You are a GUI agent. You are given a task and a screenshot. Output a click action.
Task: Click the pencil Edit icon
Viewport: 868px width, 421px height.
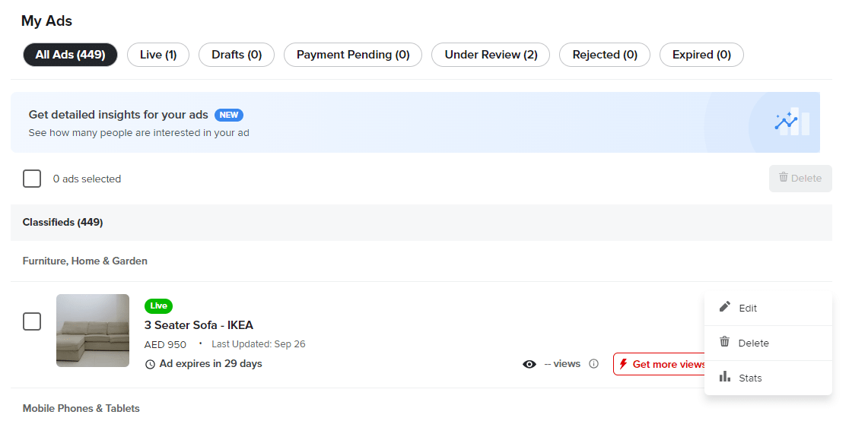725,306
